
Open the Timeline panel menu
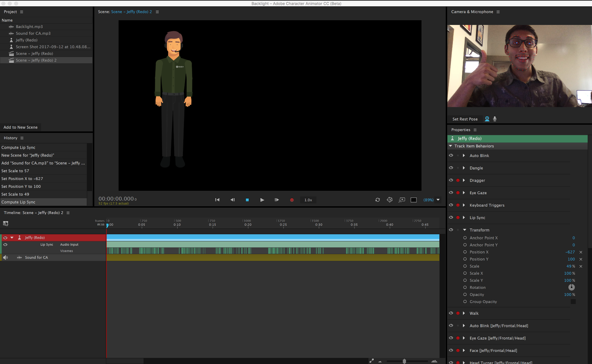tap(68, 213)
